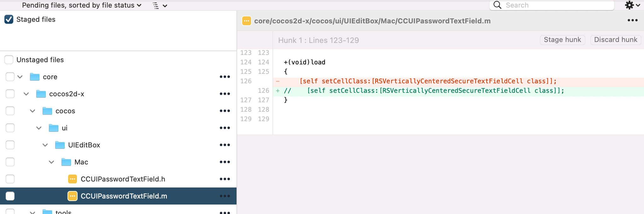Screen dimensions: 644x214
Task: Collapse the Mac folder
Action: tap(51, 162)
